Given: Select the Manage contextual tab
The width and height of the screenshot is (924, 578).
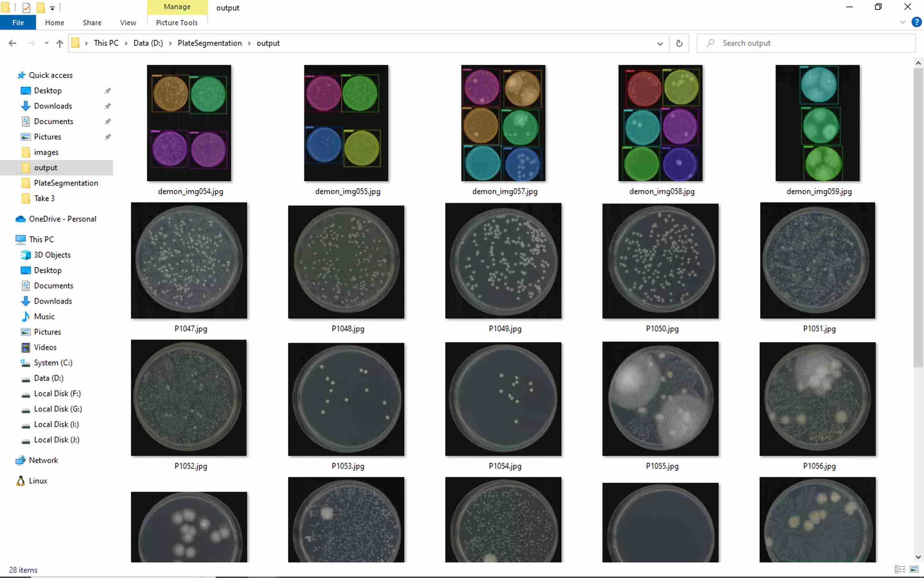Looking at the screenshot, I should click(177, 7).
